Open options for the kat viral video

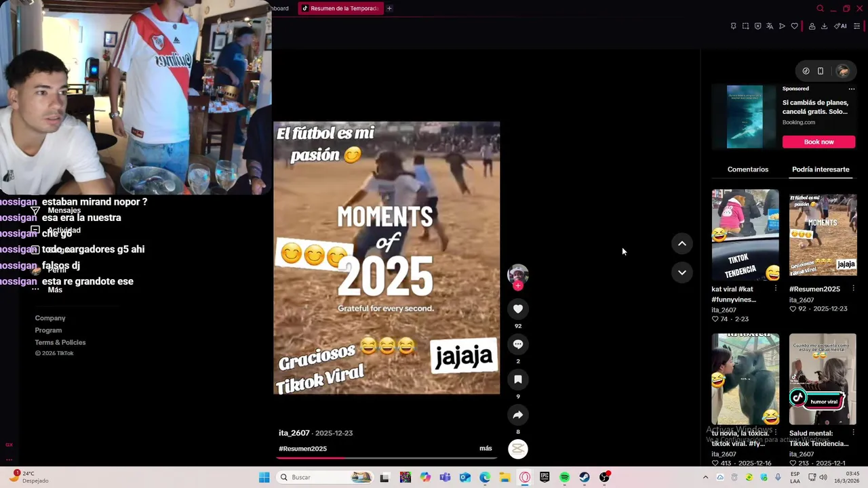776,289
